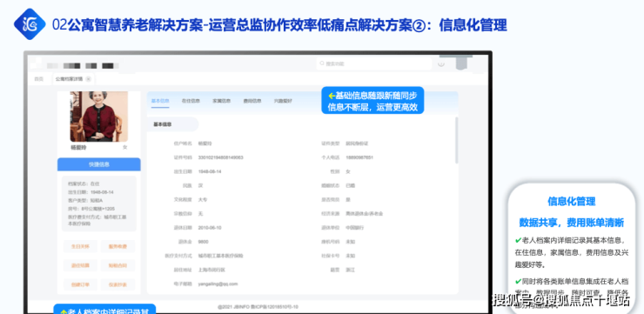Click the resident portrait photo

point(99,117)
